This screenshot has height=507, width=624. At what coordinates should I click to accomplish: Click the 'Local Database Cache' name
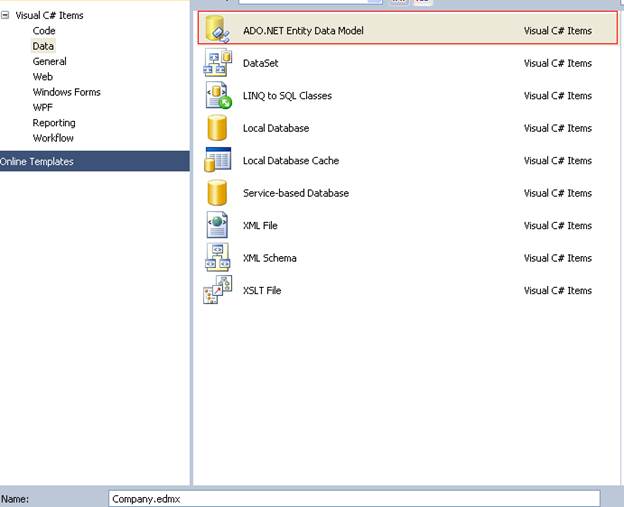click(291, 160)
